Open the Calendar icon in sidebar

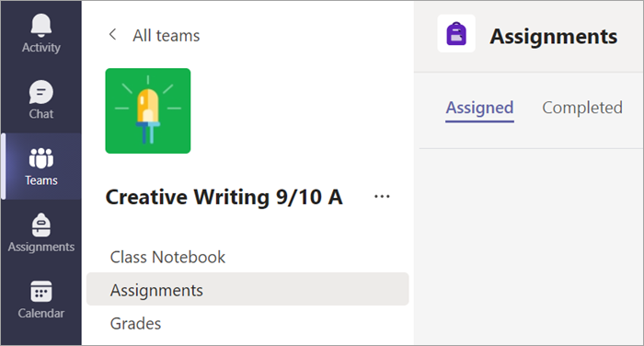41,292
